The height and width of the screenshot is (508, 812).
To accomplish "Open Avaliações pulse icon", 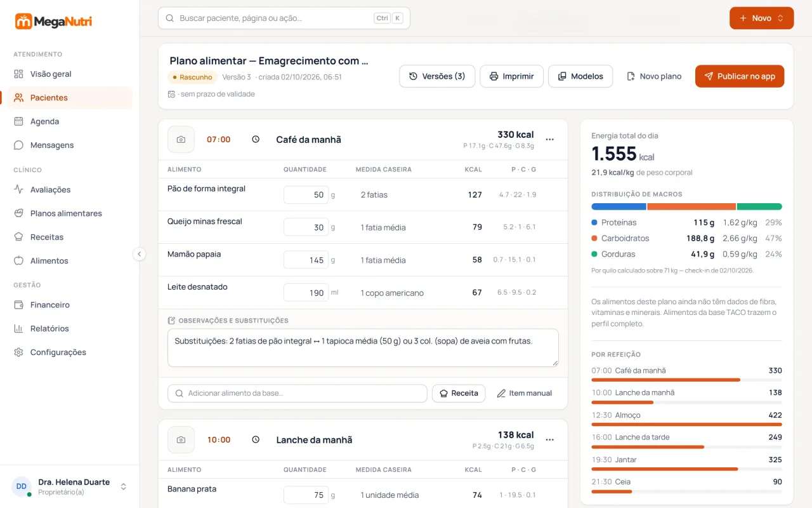I will tap(18, 189).
